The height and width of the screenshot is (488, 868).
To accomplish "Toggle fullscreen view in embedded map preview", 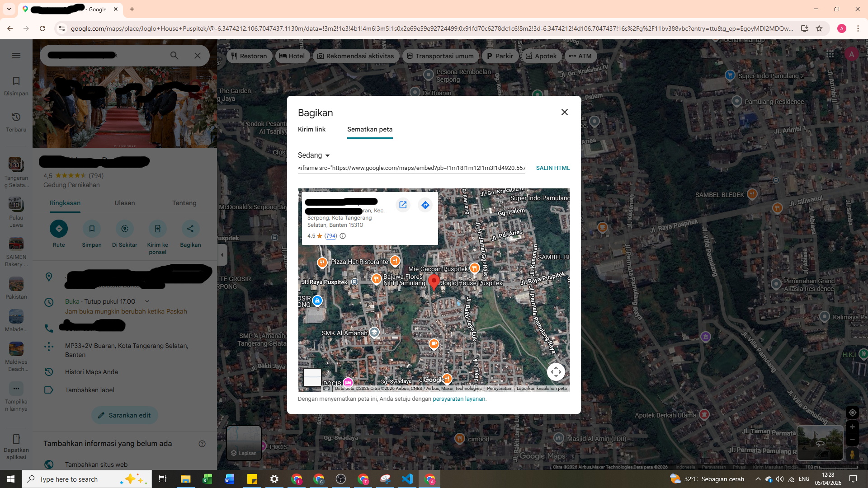I will tap(556, 372).
